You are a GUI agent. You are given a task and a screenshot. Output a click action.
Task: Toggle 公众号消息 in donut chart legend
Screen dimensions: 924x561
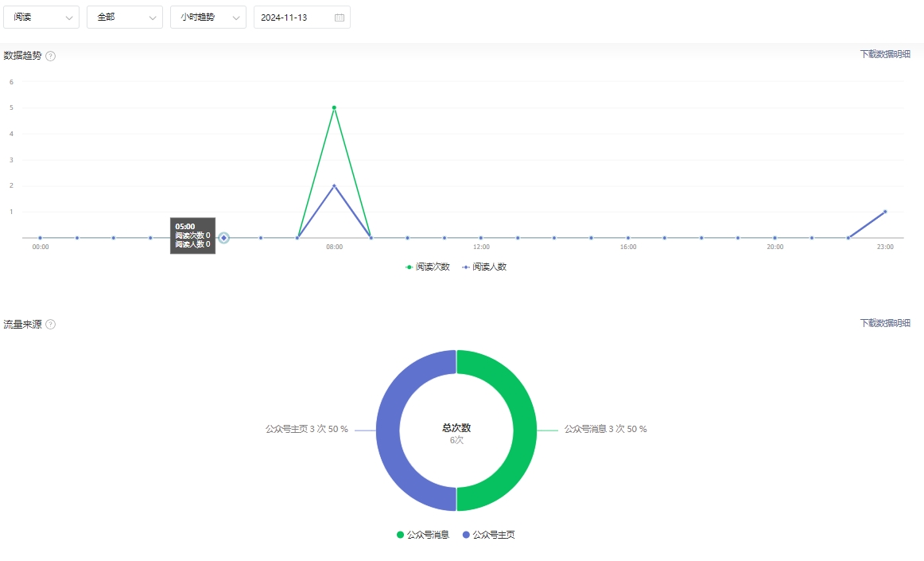pyautogui.click(x=423, y=535)
